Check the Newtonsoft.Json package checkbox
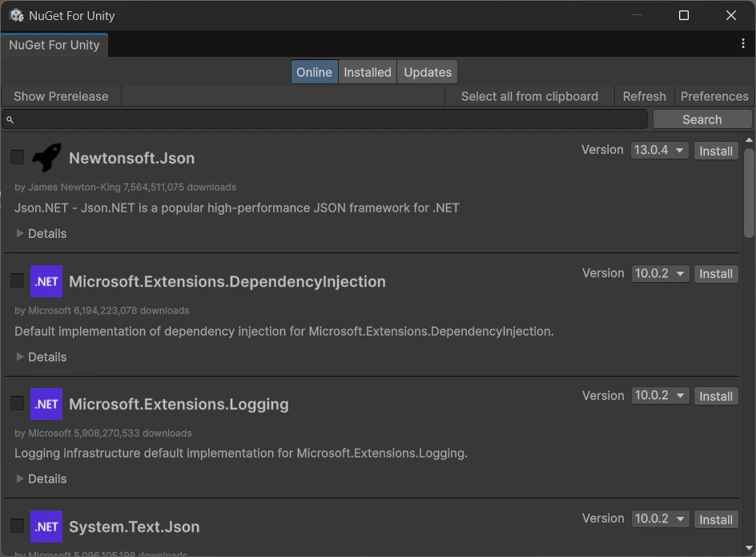The height and width of the screenshot is (557, 756). coord(17,157)
